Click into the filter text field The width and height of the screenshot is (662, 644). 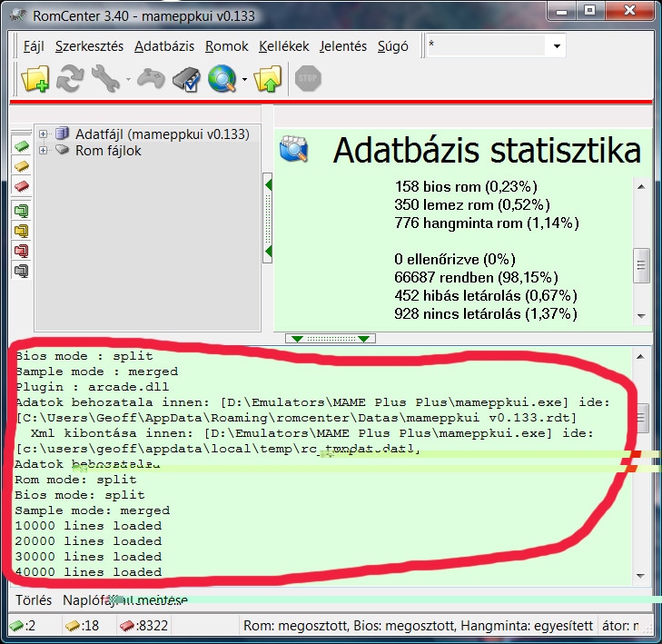[x=487, y=45]
